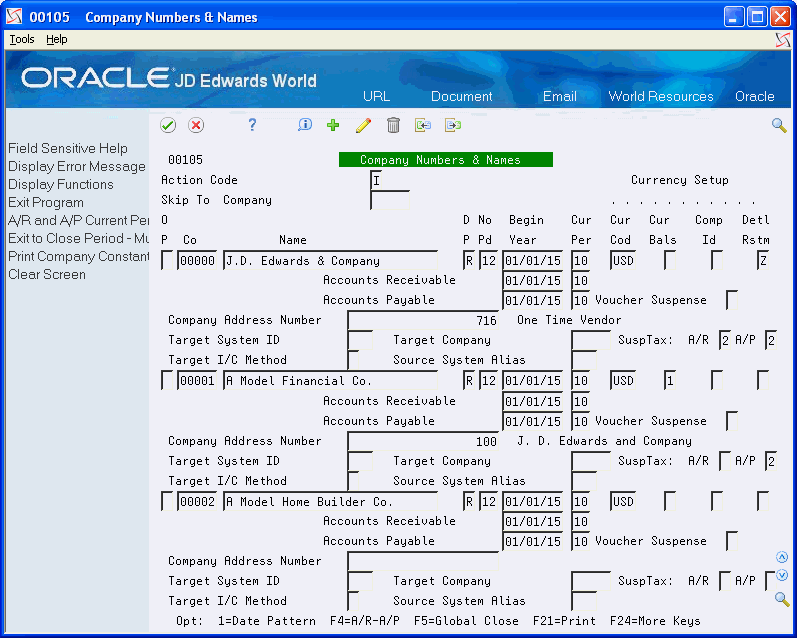797x638 pixels.
Task: Click the 1=Date Pattern option text
Action: click(266, 621)
